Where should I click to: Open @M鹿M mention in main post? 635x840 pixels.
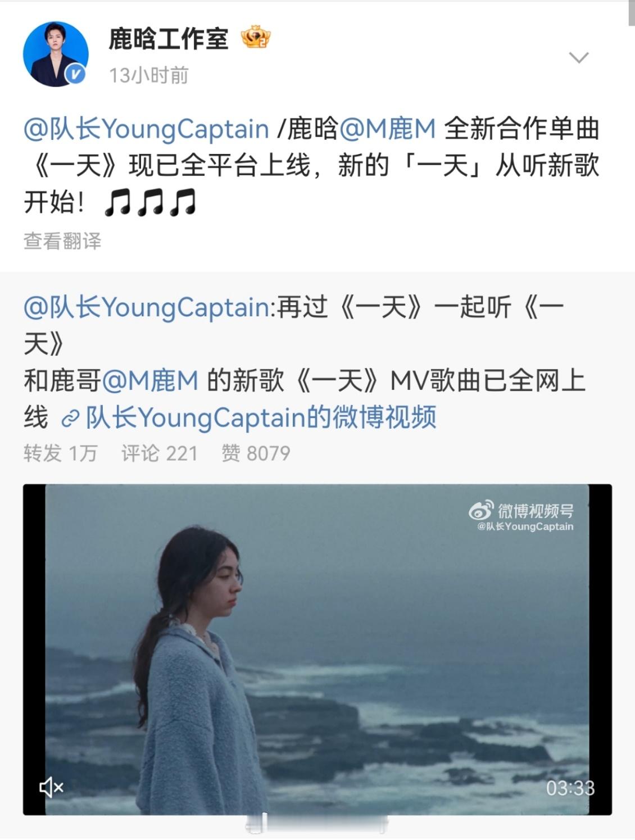pos(388,129)
